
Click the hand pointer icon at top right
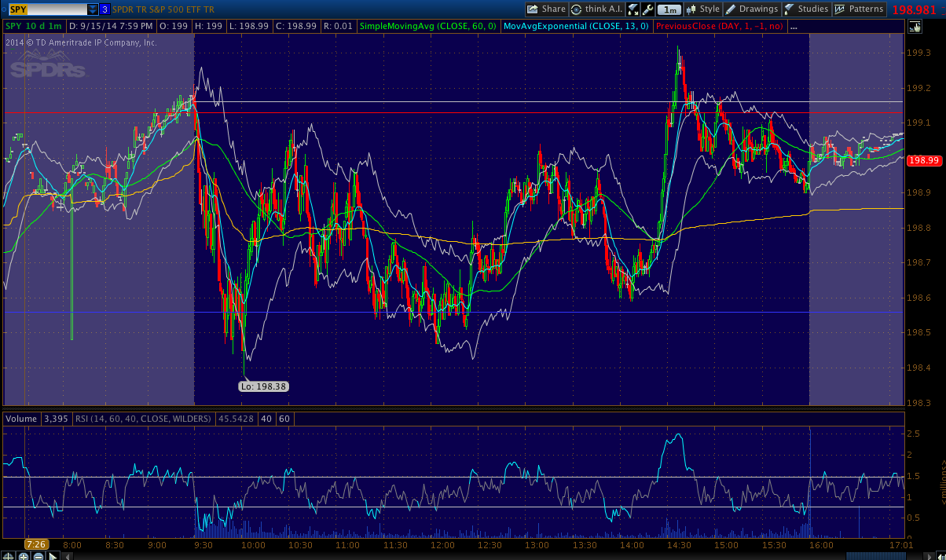tap(914, 27)
